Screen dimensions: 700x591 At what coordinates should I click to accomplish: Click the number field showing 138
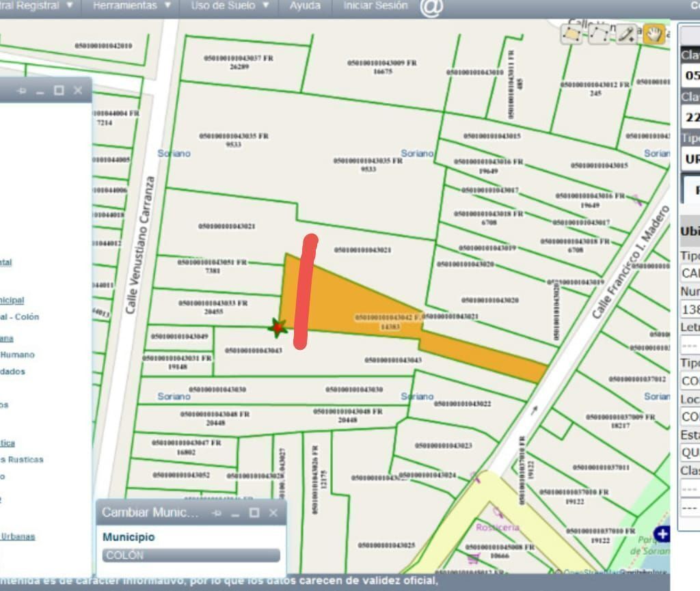[x=690, y=309]
